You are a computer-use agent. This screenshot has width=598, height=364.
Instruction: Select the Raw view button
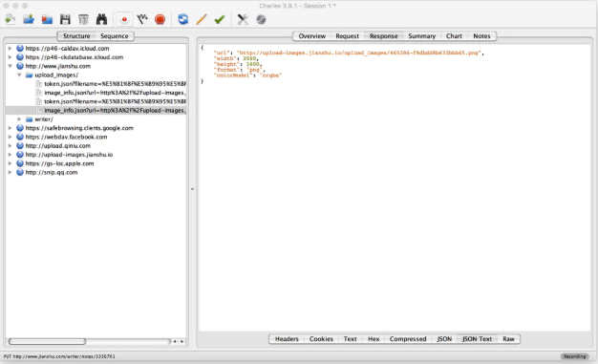508,339
